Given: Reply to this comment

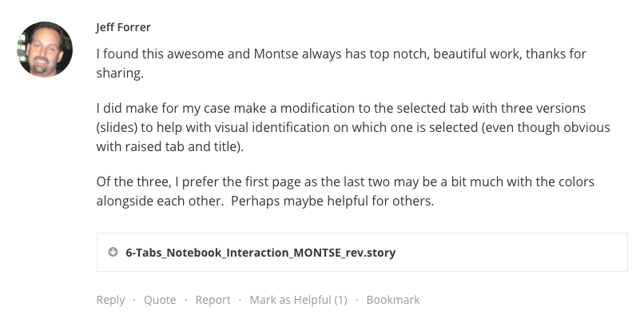Looking at the screenshot, I should tap(110, 300).
